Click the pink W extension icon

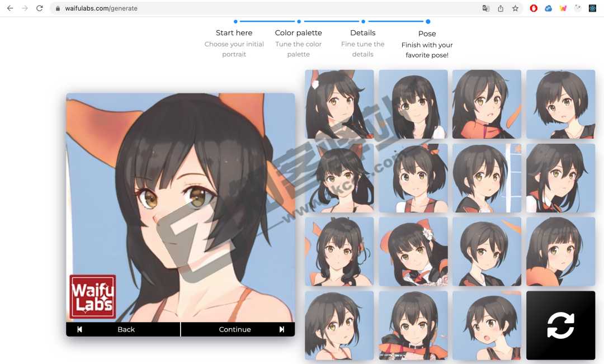(563, 8)
